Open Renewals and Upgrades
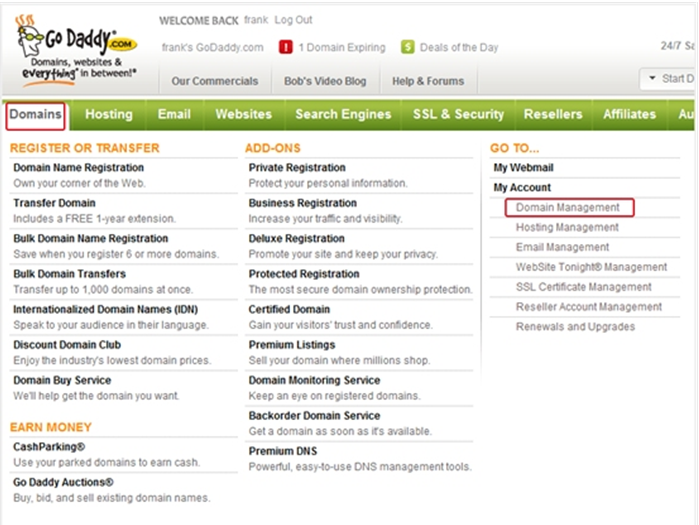This screenshot has width=699, height=525. (576, 327)
